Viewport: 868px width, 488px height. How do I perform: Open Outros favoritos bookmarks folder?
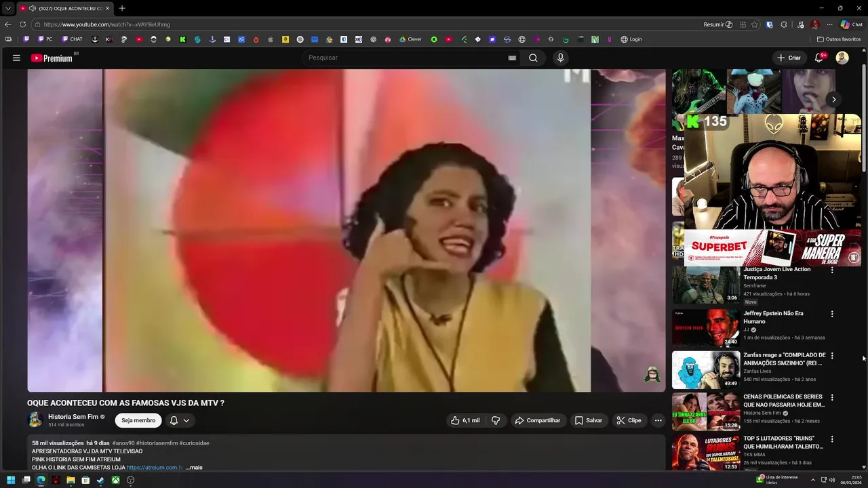(839, 39)
